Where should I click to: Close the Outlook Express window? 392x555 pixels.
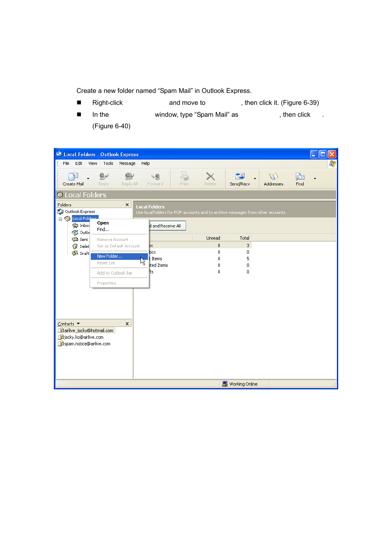[x=332, y=154]
